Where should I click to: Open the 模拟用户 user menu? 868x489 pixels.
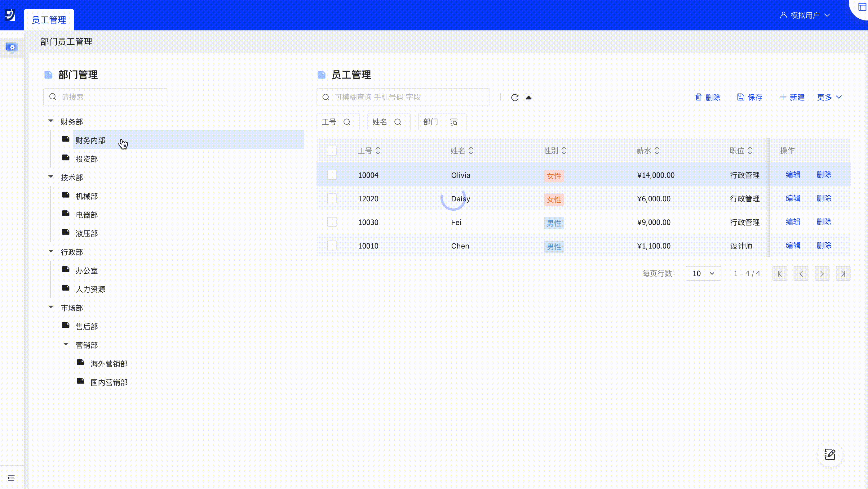(805, 15)
